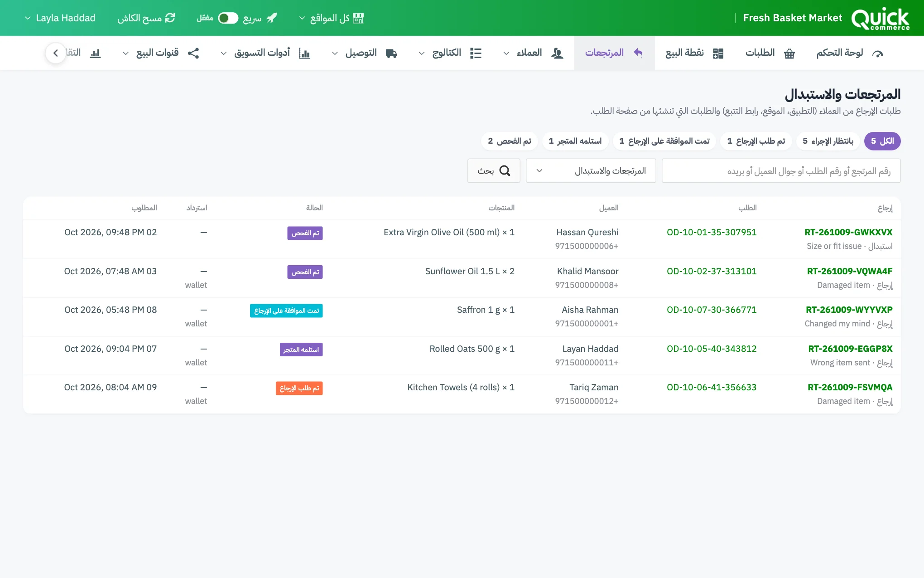Click the delivery truck icon
Screen dimensions: 924x578
[x=391, y=53]
